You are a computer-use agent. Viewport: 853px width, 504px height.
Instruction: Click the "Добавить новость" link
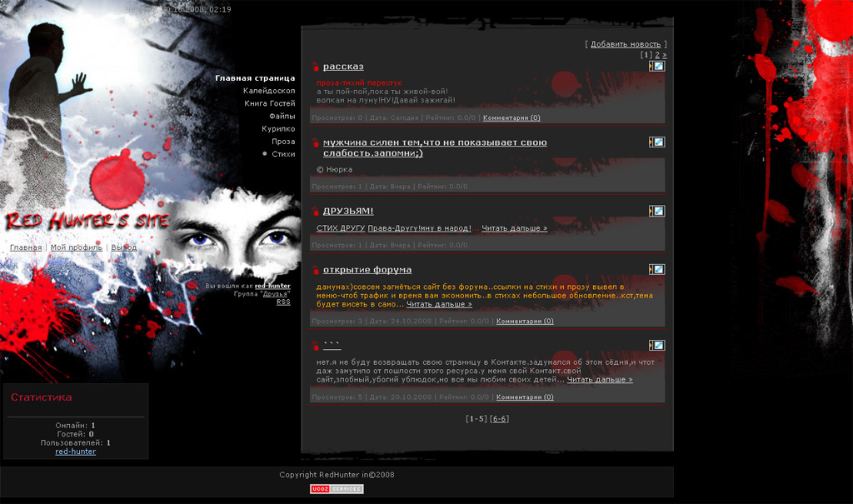(x=626, y=44)
